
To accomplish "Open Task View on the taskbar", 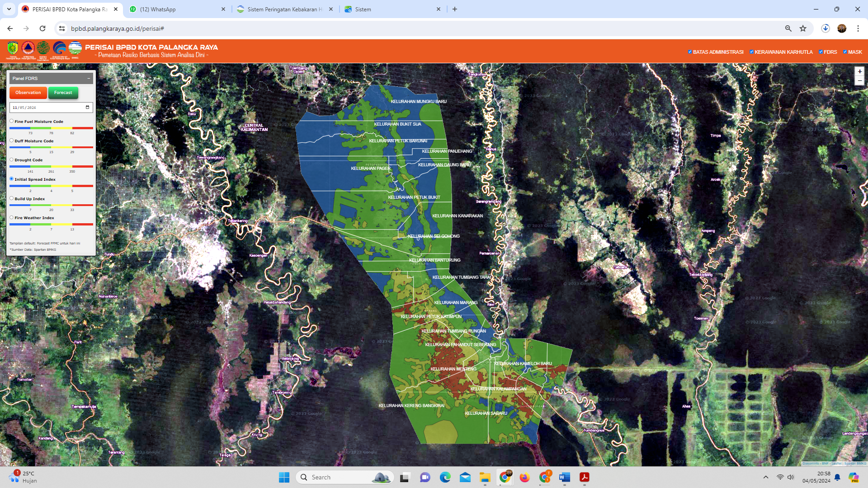I will pyautogui.click(x=405, y=477).
